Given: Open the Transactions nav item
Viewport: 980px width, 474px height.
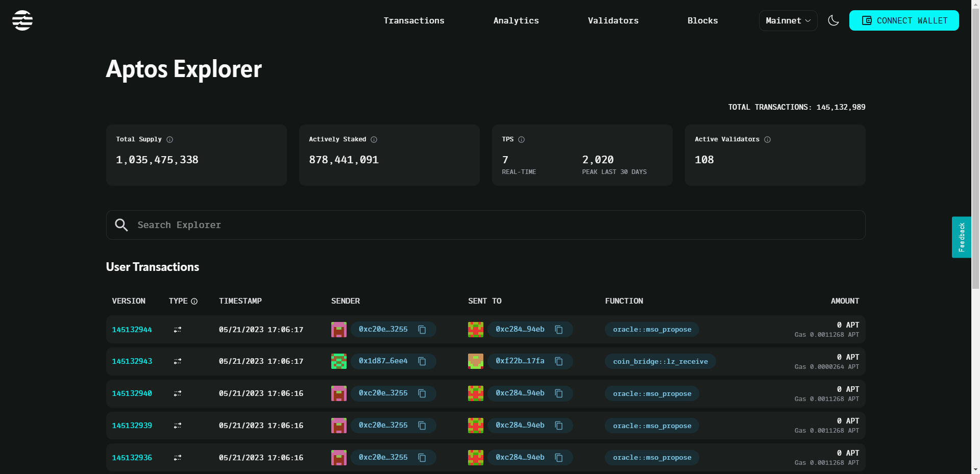Looking at the screenshot, I should coord(413,20).
